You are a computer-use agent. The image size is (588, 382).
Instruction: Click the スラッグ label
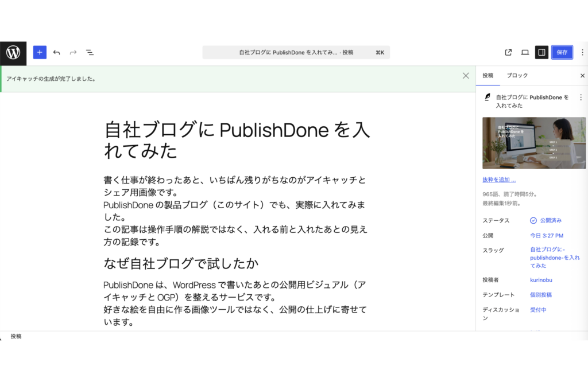493,250
